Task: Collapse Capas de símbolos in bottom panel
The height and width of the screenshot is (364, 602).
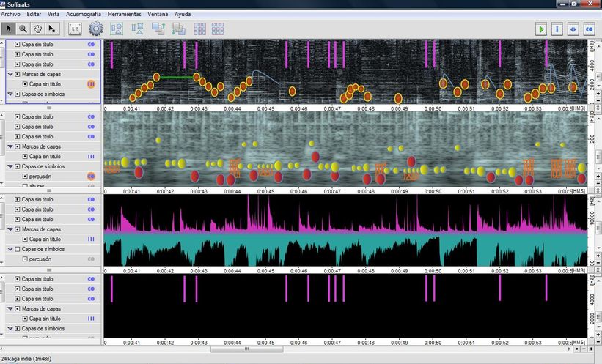Action: [x=10, y=329]
